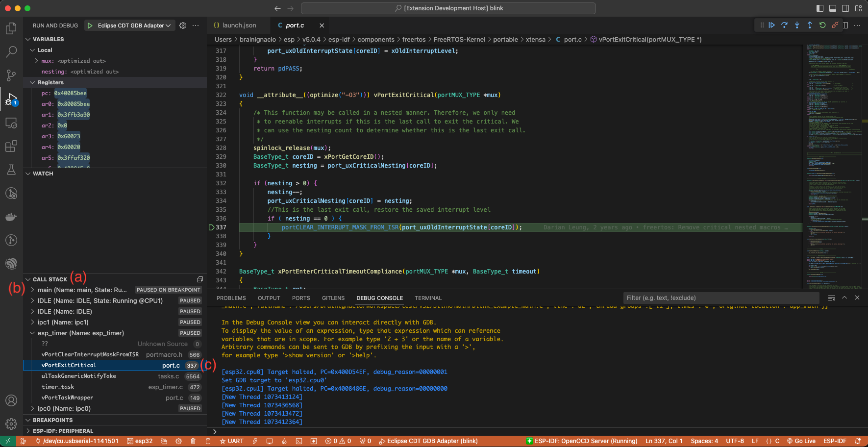Switch to the Terminal tab
Screen dimensions: 868x447
[x=427, y=298]
